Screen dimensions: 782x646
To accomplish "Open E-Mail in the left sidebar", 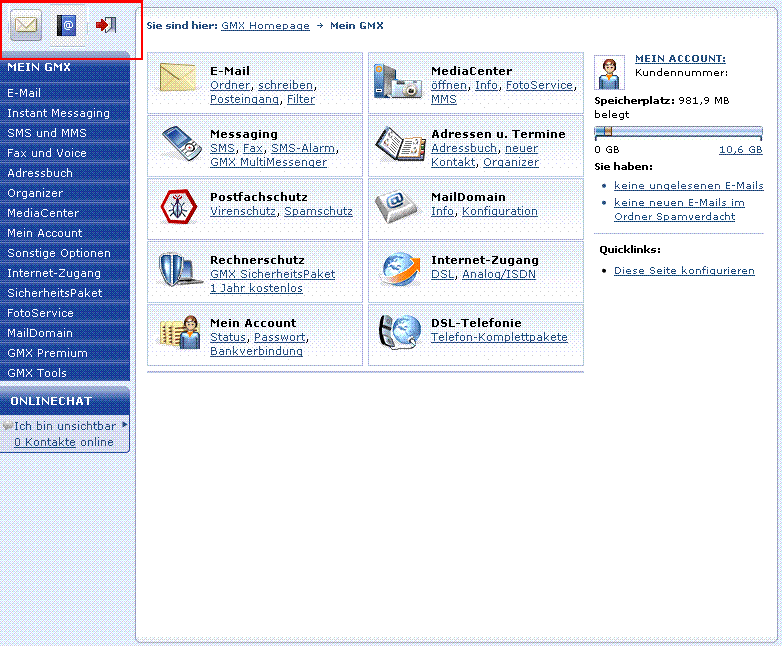I will click(x=65, y=93).
